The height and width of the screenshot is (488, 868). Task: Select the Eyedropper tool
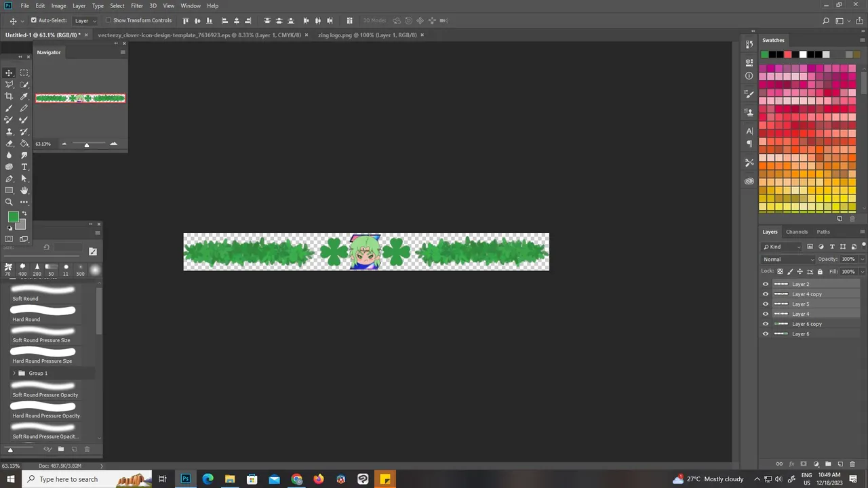[x=24, y=96]
